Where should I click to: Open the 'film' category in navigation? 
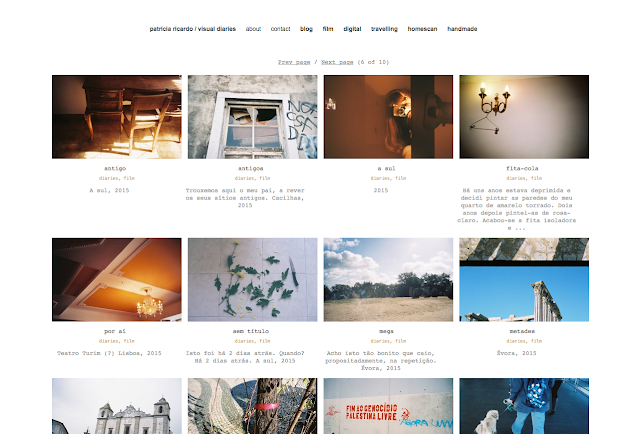coord(328,29)
